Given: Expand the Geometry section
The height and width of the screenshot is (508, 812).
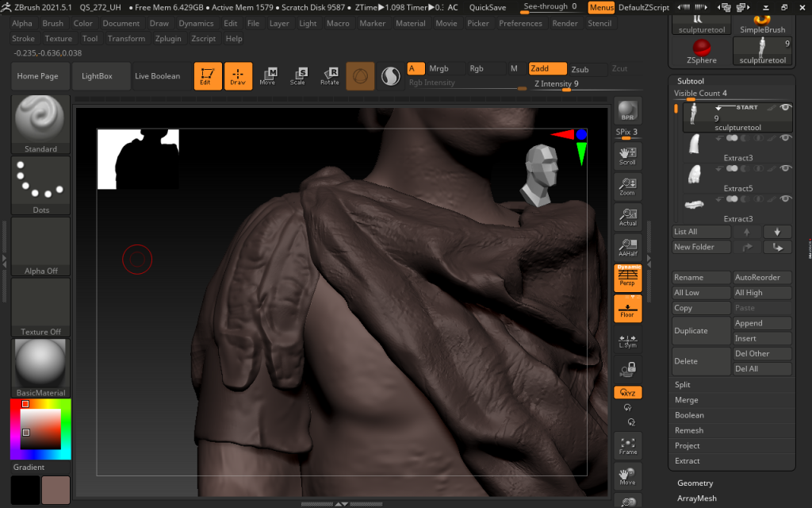Looking at the screenshot, I should pos(695,483).
